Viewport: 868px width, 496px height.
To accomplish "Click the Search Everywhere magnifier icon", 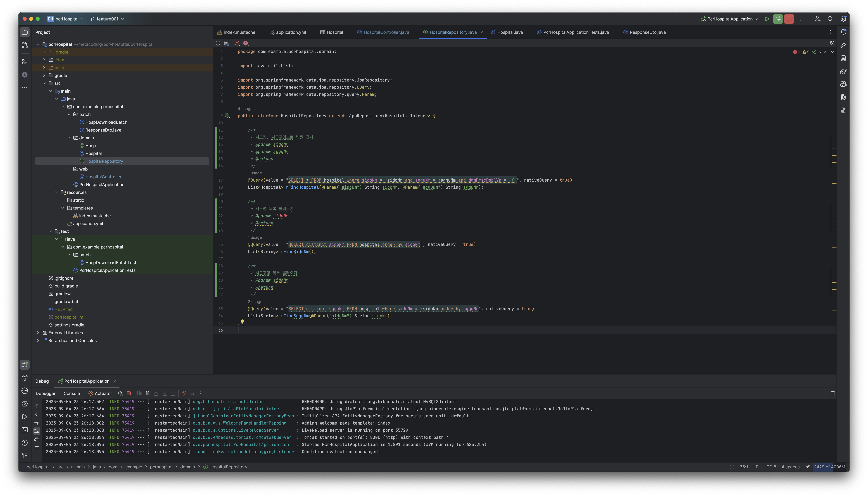I will (x=830, y=19).
